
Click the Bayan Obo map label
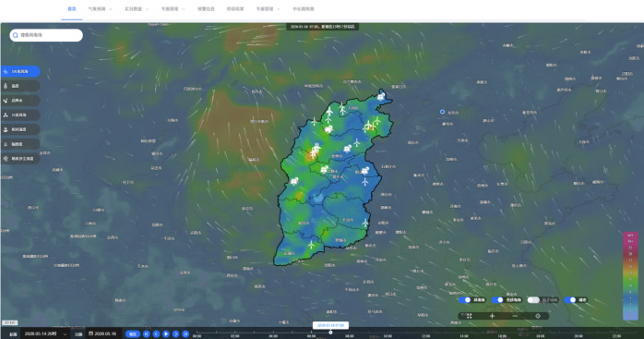(x=158, y=25)
